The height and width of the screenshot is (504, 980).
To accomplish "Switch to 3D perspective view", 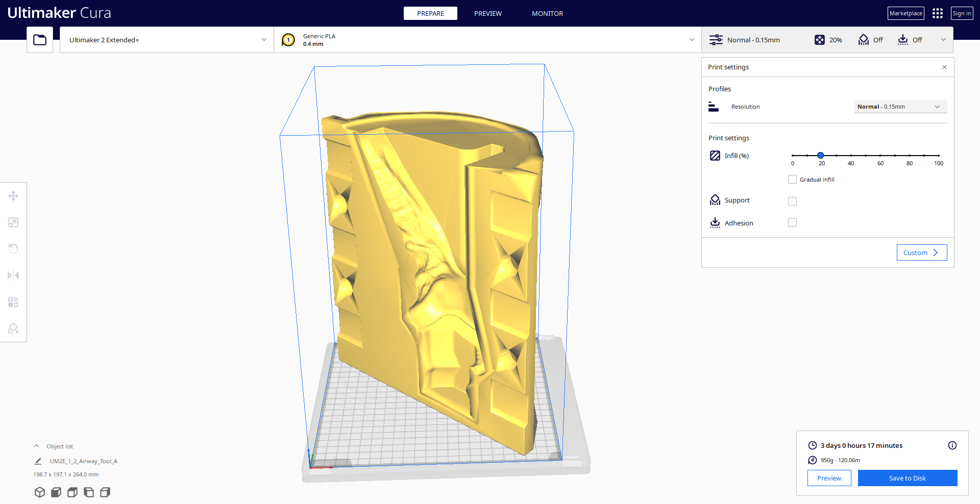I will [x=40, y=492].
